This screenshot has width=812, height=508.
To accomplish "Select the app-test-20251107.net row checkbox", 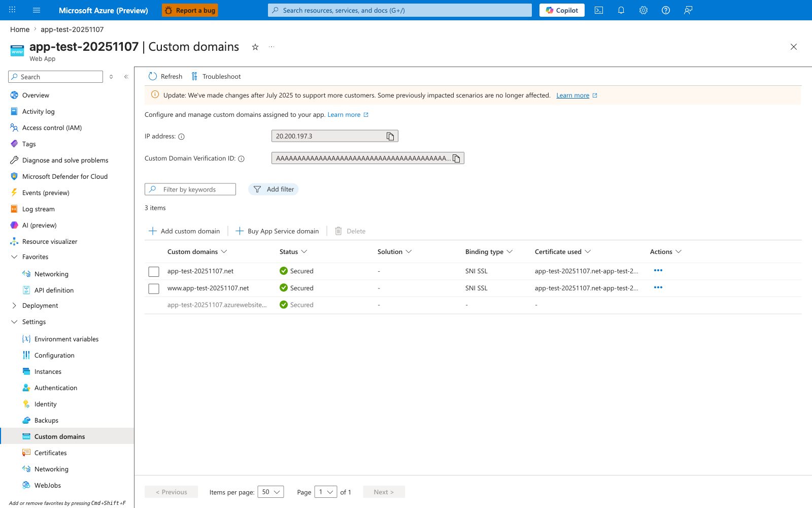I will pos(154,272).
